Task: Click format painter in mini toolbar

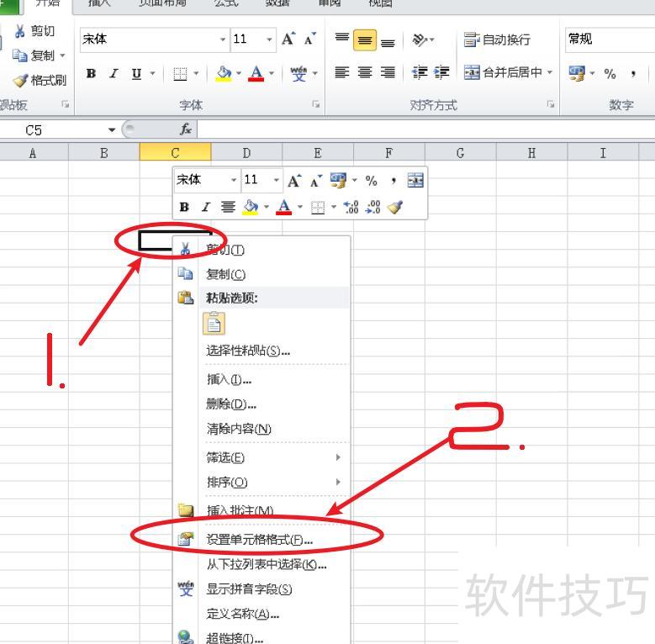Action: (394, 207)
